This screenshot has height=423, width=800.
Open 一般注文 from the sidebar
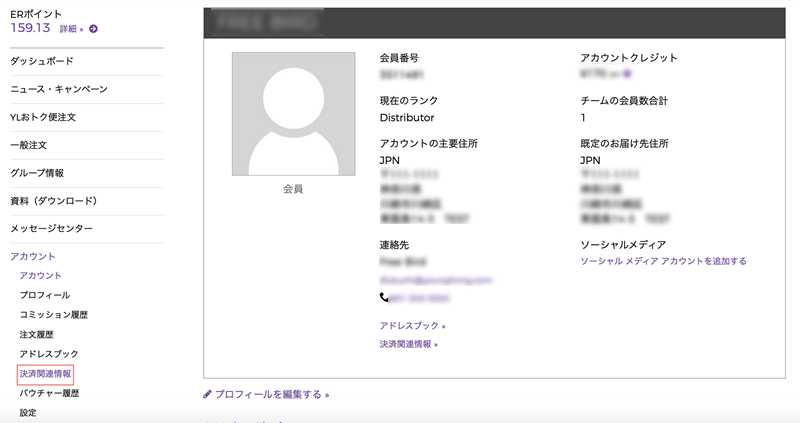(x=29, y=145)
